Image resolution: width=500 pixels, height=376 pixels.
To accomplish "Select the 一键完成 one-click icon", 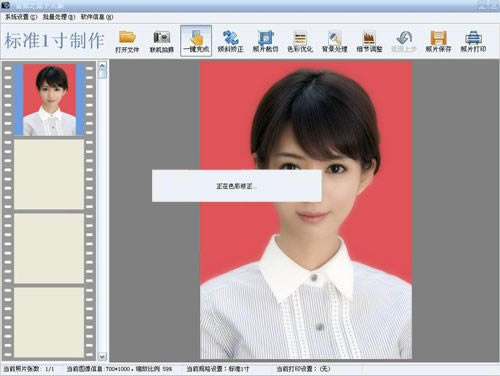I will (x=196, y=41).
